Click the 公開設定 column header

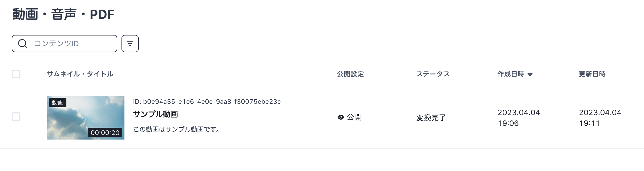coord(350,74)
